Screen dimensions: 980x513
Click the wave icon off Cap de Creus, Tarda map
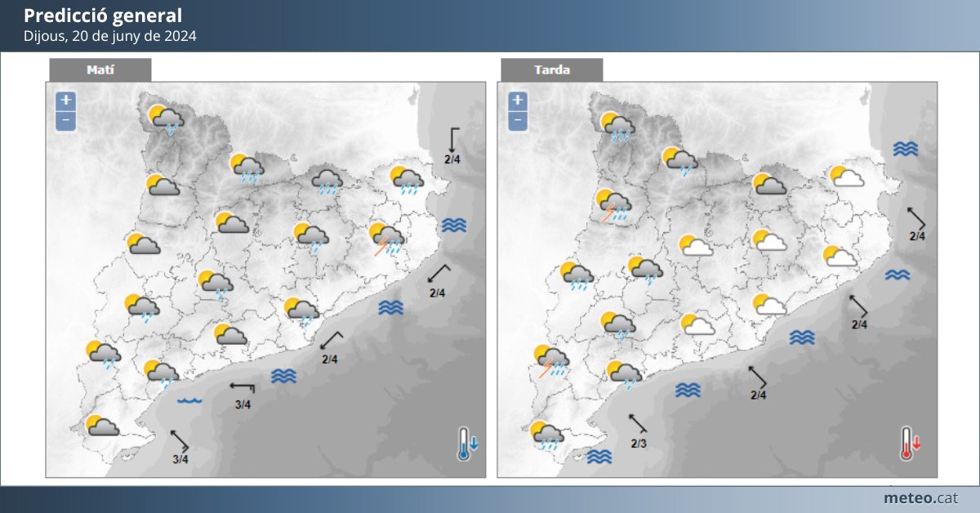[906, 149]
